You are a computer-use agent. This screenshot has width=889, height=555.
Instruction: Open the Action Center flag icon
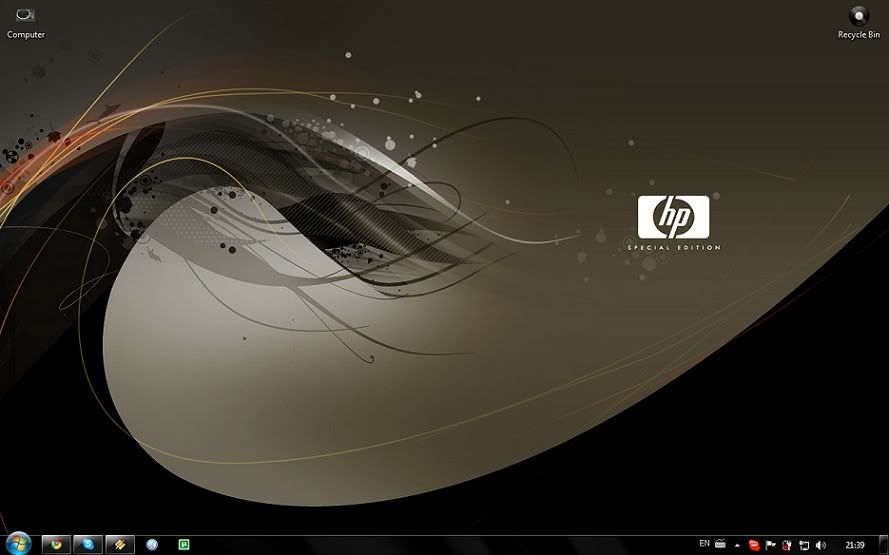click(x=770, y=545)
